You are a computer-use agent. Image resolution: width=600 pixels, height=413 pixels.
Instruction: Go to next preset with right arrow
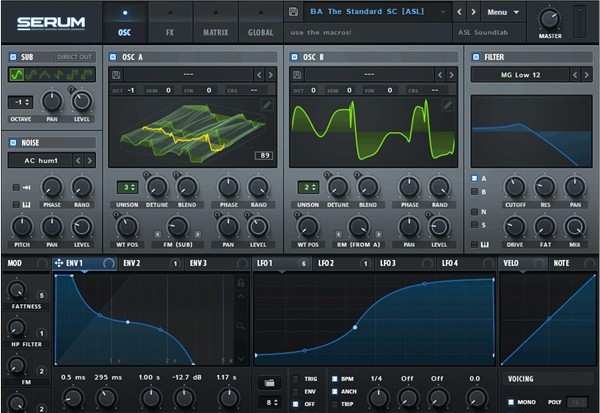point(473,12)
